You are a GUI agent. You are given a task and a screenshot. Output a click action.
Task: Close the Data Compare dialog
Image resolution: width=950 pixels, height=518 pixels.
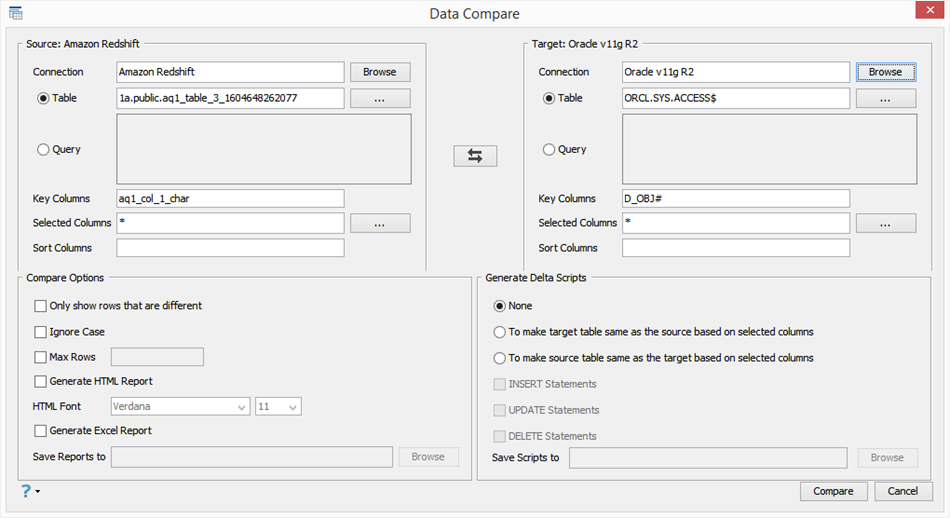point(929,10)
